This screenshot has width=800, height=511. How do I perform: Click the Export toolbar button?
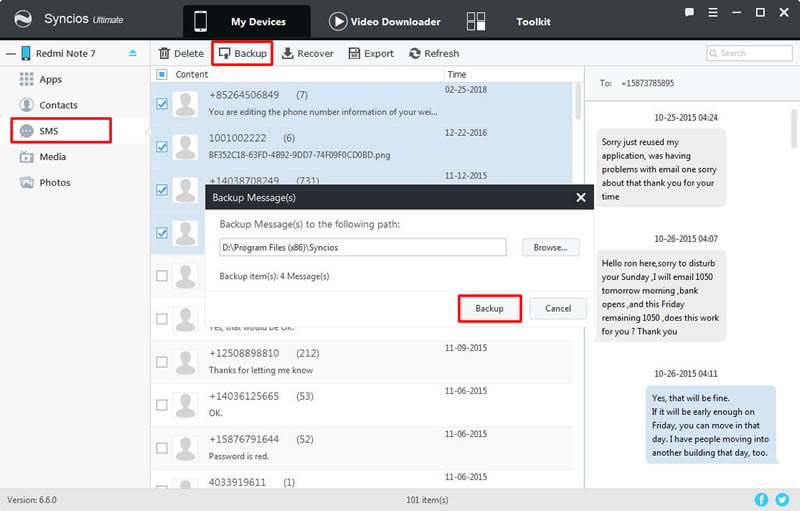(x=371, y=53)
